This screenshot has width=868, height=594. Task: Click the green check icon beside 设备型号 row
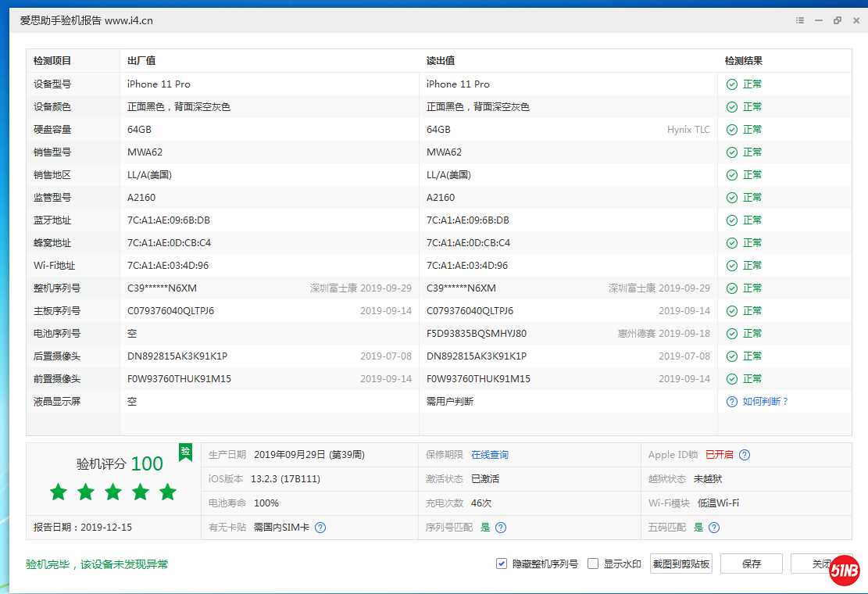pyautogui.click(x=731, y=84)
